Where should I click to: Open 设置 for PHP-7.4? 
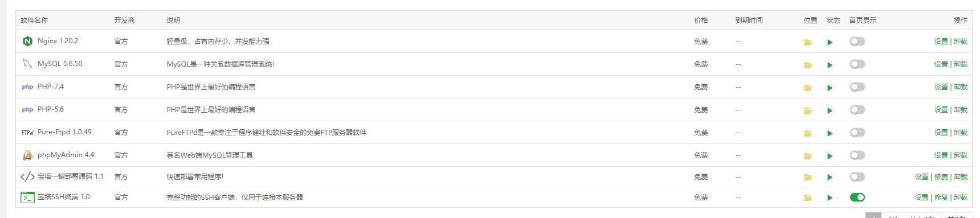pyautogui.click(x=941, y=87)
